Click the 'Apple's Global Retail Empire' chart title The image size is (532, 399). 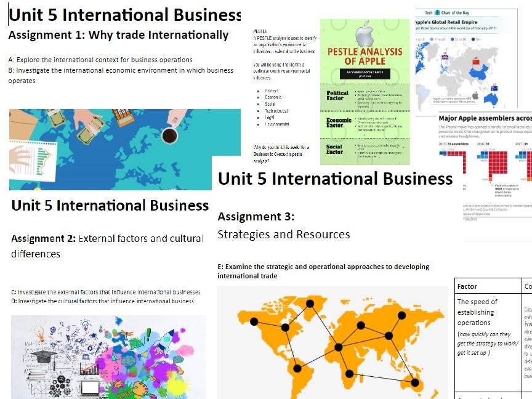[x=446, y=22]
